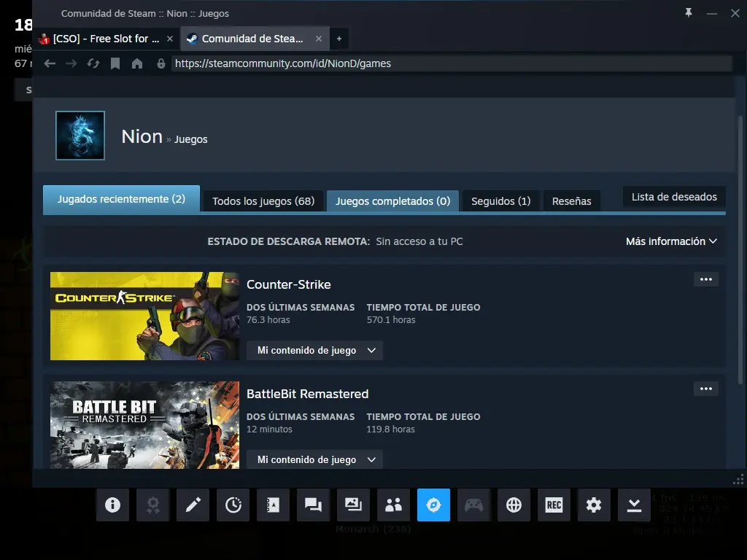Expand BattleBit Mi contenido de juego
The width and height of the screenshot is (747, 560).
click(314, 459)
